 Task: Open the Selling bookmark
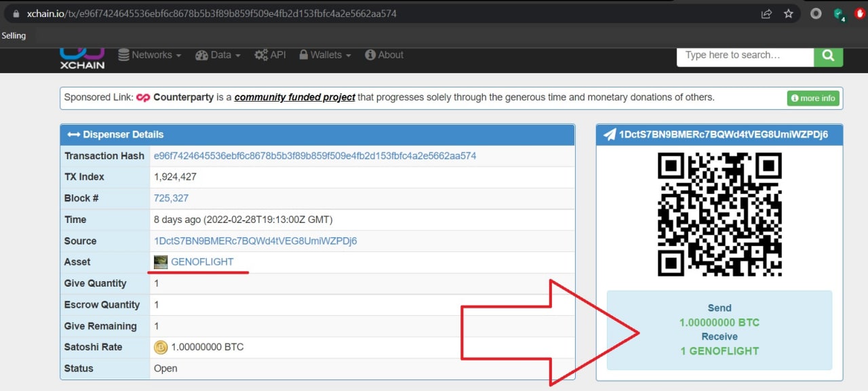[14, 36]
